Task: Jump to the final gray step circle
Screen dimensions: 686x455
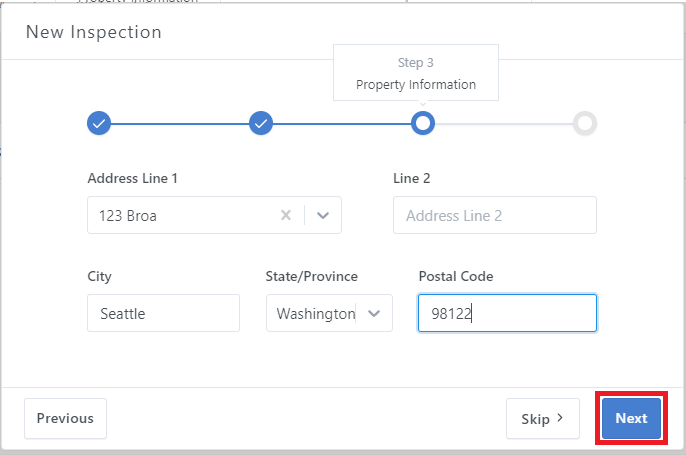Action: tap(585, 123)
